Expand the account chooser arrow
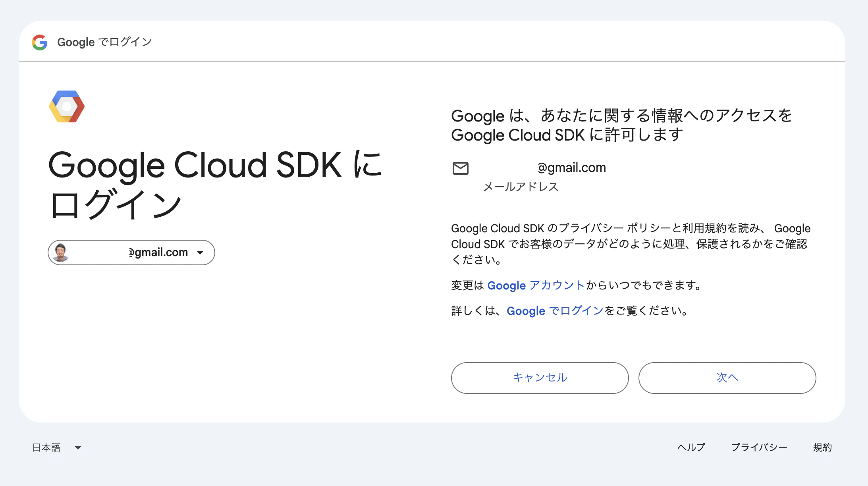868x486 pixels. (200, 253)
